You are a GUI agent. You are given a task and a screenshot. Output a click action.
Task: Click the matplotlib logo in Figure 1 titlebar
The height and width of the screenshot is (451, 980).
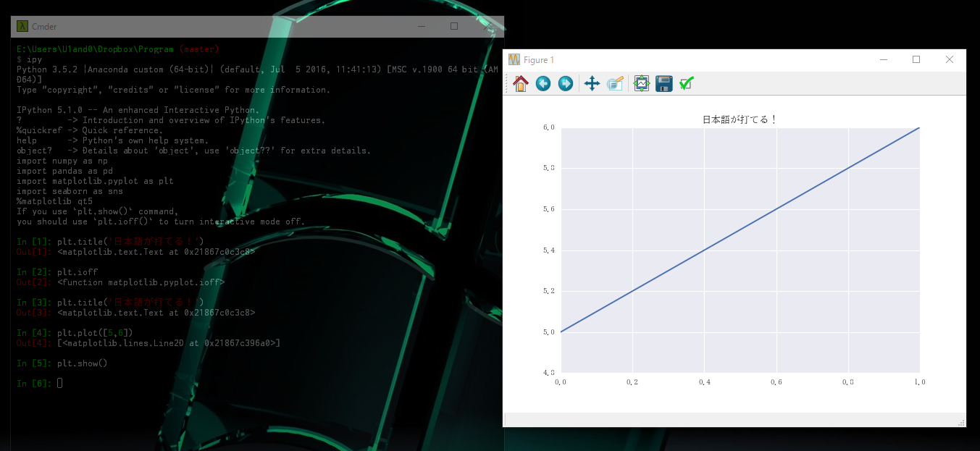coord(514,59)
